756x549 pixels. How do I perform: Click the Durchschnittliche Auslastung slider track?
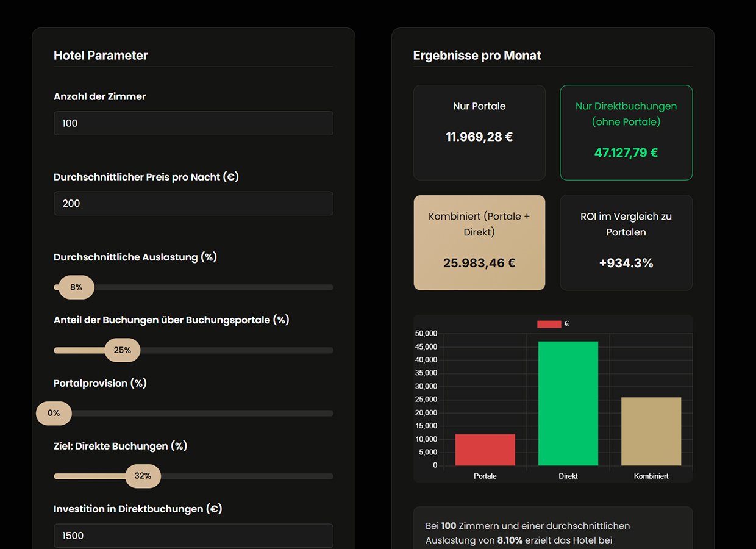click(x=213, y=287)
